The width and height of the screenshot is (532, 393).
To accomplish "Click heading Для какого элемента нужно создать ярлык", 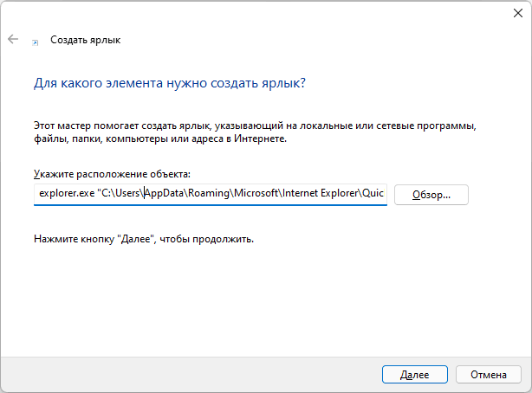I will [170, 83].
